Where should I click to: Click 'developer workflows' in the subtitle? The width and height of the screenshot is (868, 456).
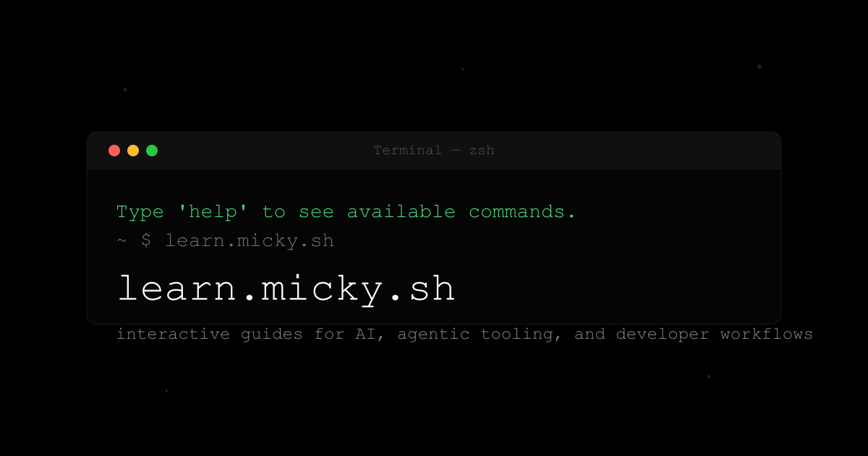(x=715, y=334)
